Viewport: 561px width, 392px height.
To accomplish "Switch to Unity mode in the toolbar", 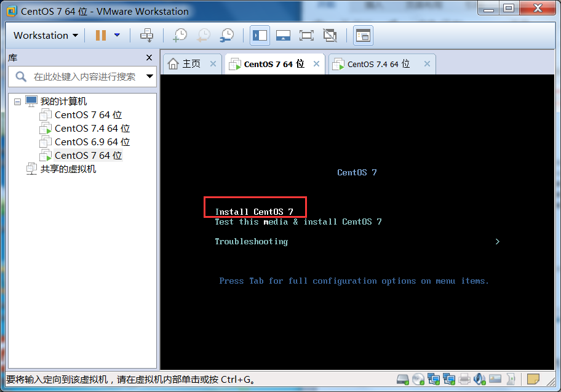I will [x=330, y=35].
